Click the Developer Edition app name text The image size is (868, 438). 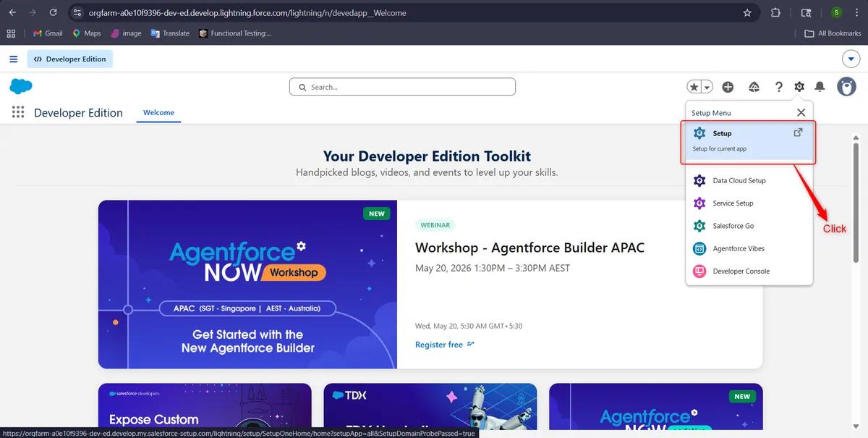point(78,113)
